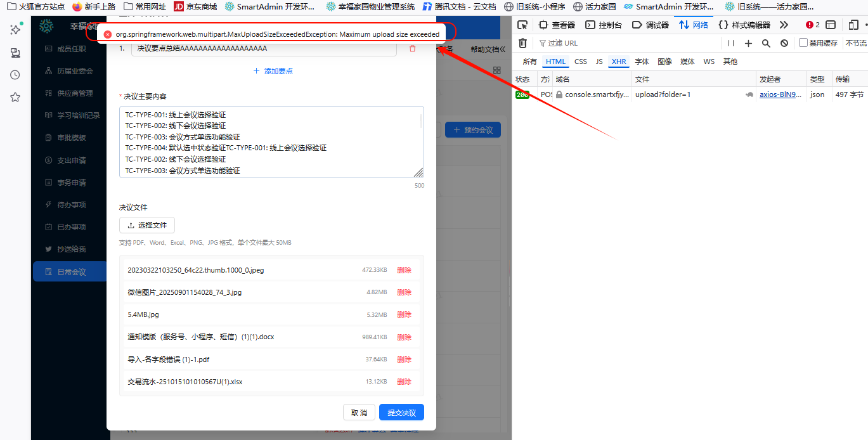Screen dimensions: 868x440
Task: Enable the 禁用缓存 checkbox
Action: tap(803, 43)
